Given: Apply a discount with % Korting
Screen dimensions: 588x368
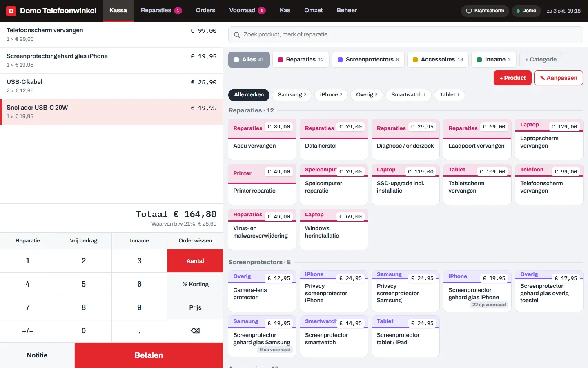Looking at the screenshot, I should (195, 284).
